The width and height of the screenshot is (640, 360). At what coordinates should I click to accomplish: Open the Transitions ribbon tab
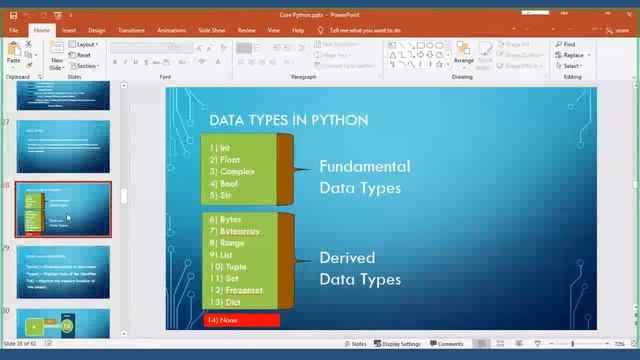(x=131, y=31)
